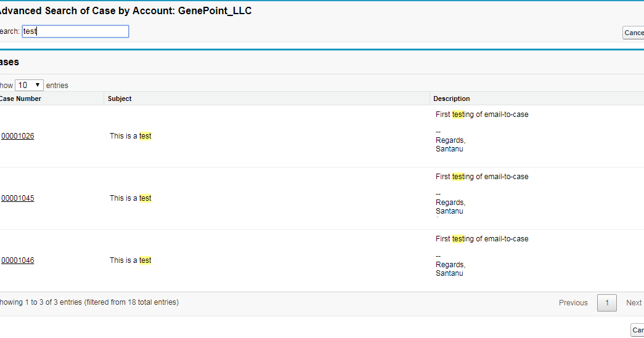Open case number 00001046
The image size is (644, 338).
[18, 260]
